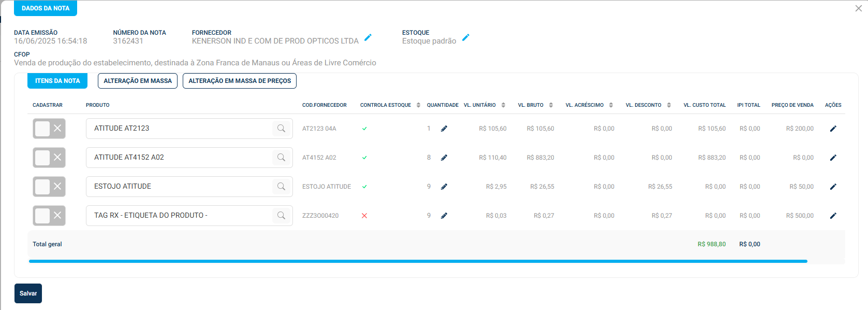Click supplier code ZZZ3000420
The width and height of the screenshot is (868, 310).
320,216
